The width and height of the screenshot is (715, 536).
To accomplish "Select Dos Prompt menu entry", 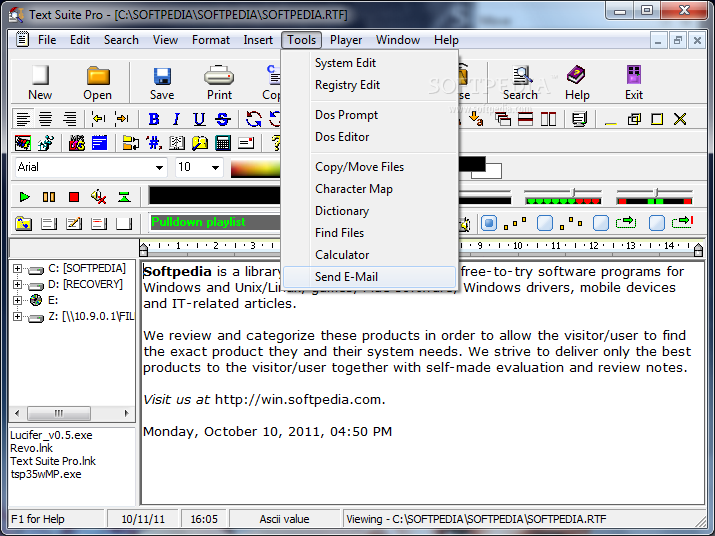I will [369, 115].
